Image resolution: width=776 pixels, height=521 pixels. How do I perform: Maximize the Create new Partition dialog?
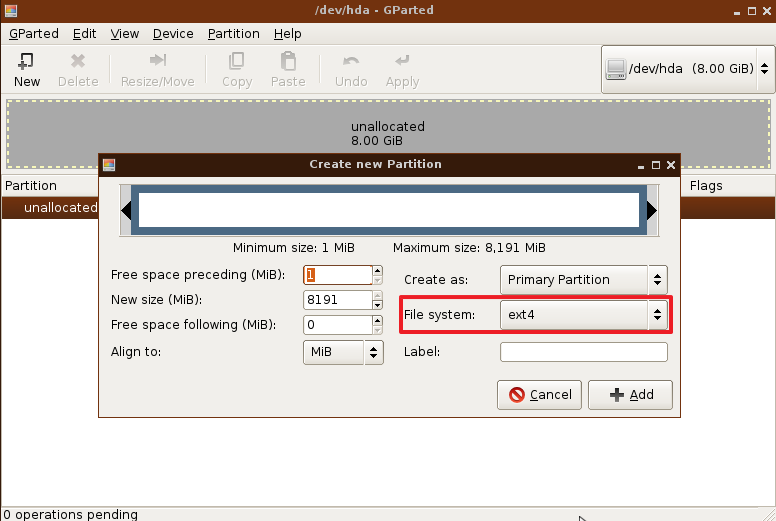coord(656,165)
